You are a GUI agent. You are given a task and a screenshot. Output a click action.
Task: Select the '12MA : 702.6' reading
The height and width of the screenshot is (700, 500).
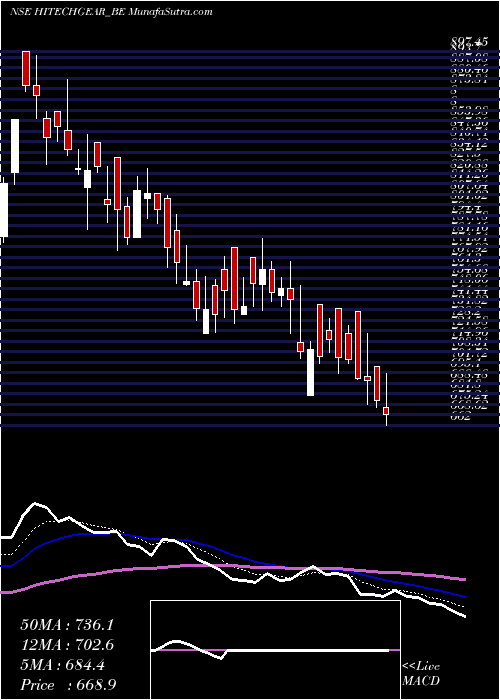67,645
